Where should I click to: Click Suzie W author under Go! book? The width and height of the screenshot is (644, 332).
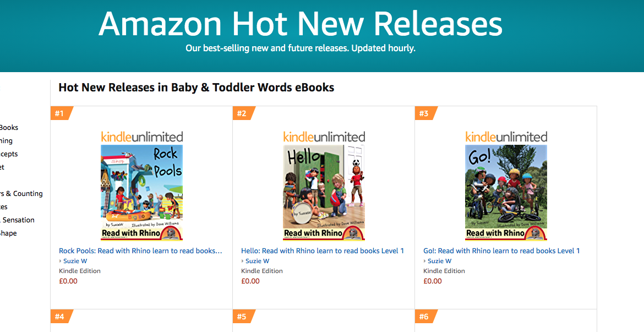pos(439,261)
